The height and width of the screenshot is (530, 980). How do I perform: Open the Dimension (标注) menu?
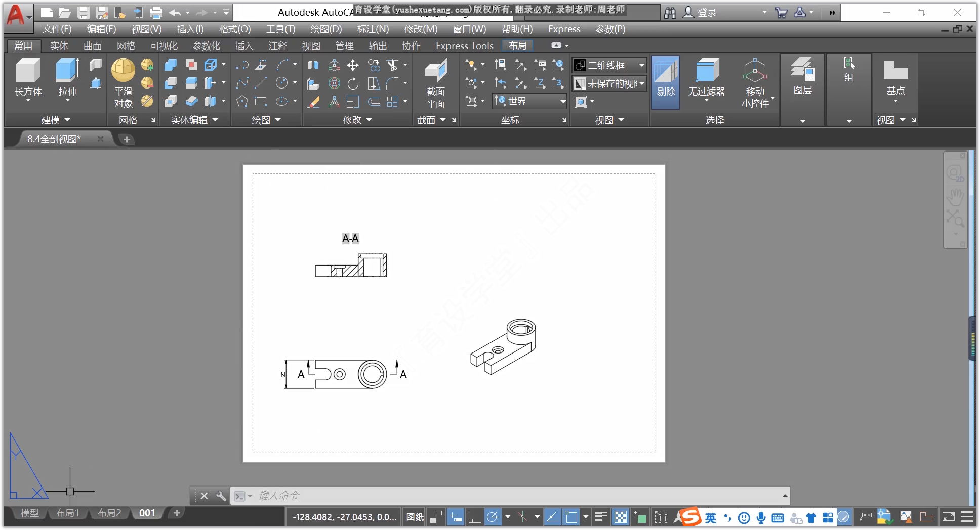tap(373, 29)
